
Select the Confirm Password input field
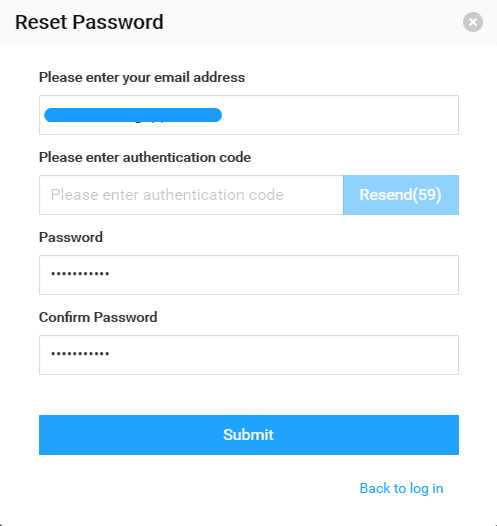click(249, 355)
